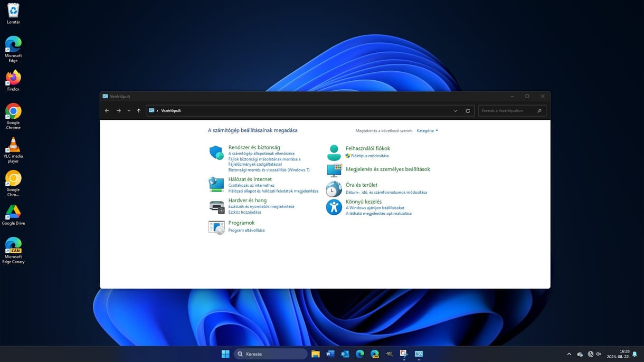Select the yellow Google Chro... desktop shortcut
The width and height of the screenshot is (644, 362).
click(13, 184)
